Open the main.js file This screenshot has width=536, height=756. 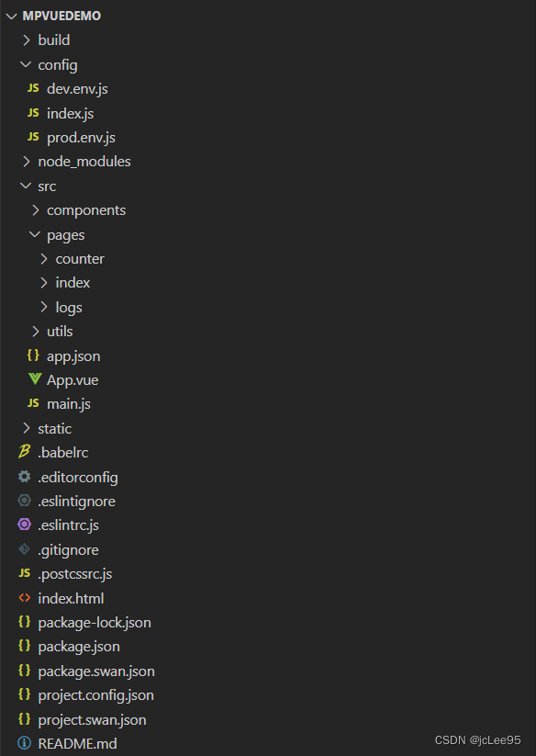click(x=69, y=404)
